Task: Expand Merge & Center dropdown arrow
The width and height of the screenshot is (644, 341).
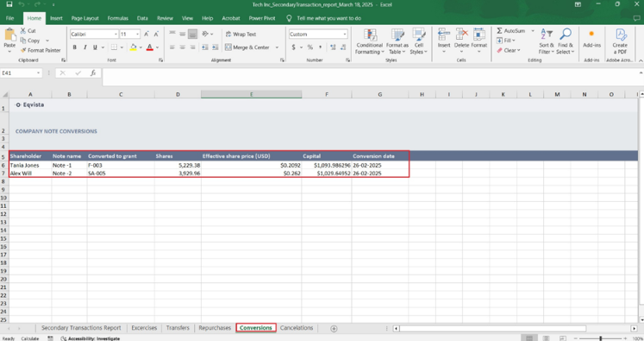Action: [277, 47]
